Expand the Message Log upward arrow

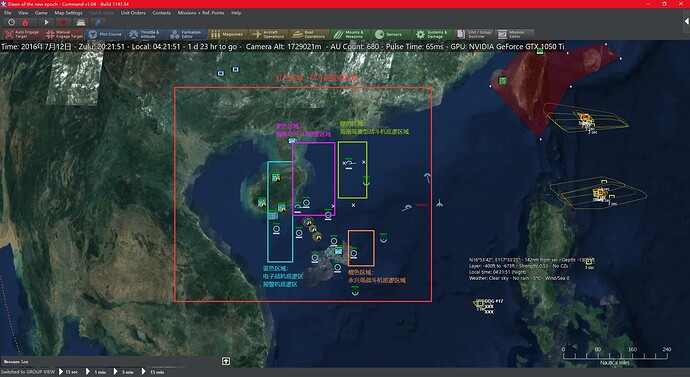pyautogui.click(x=226, y=361)
